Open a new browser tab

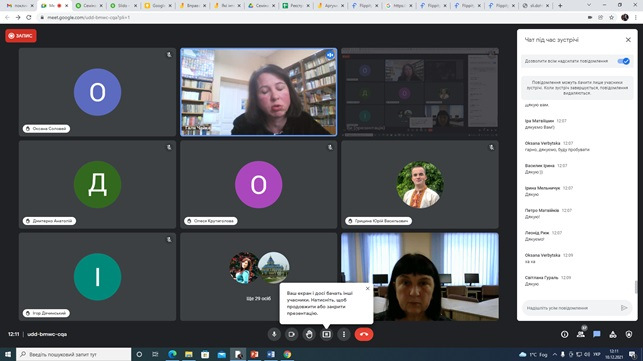coord(560,6)
